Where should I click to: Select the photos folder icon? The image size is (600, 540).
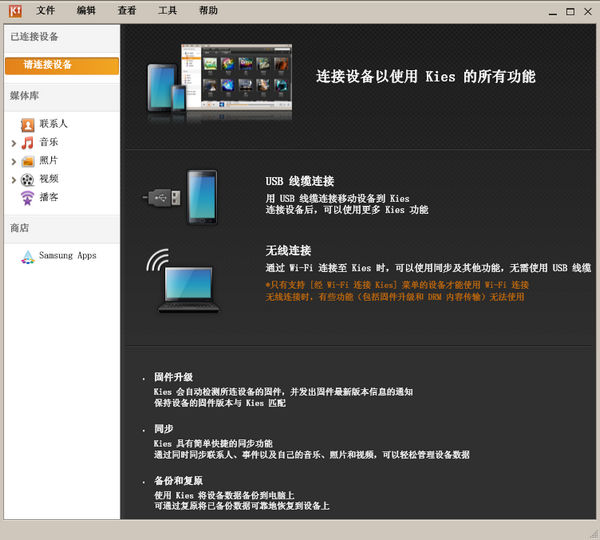28,161
